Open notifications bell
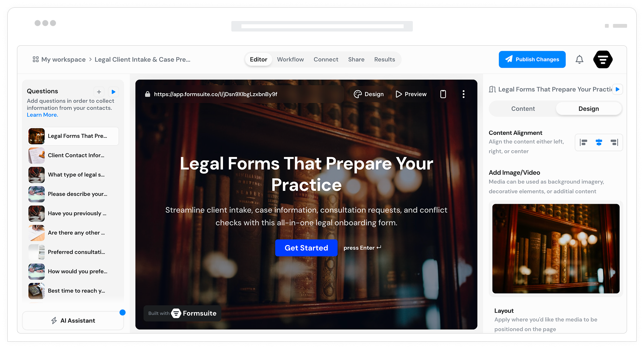 coord(579,59)
